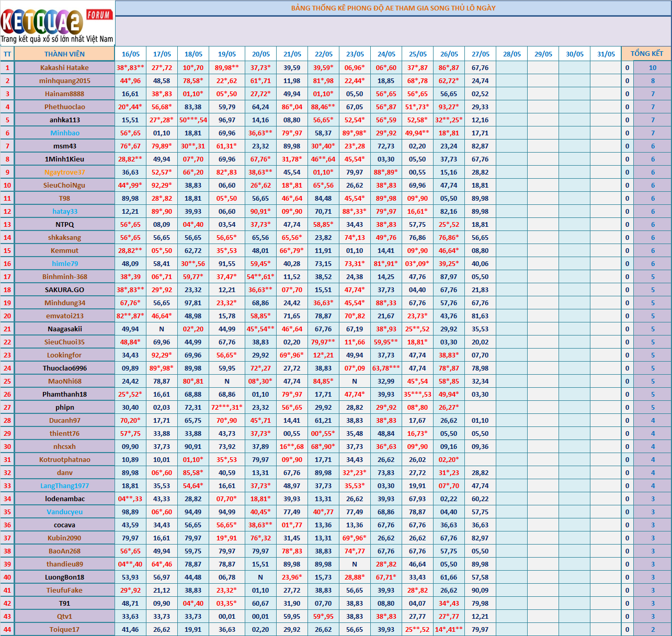Click member name Vanducyeu
The width and height of the screenshot is (672, 636).
tap(64, 512)
